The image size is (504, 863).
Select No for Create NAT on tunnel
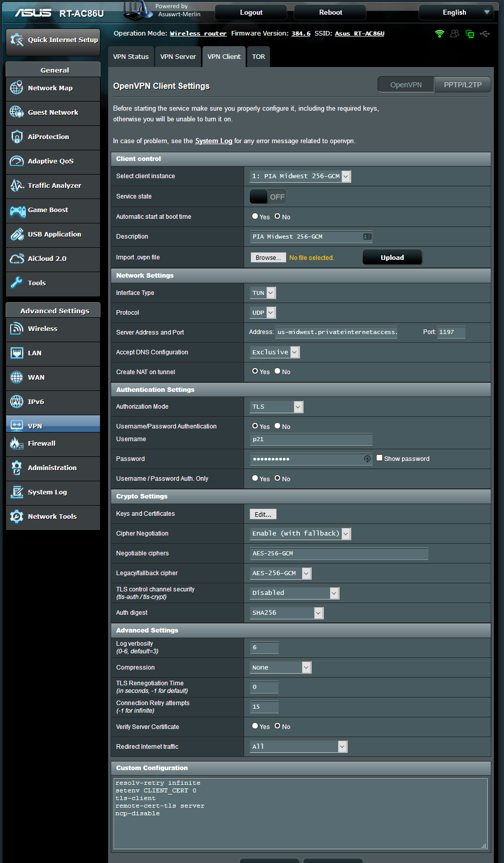coord(278,371)
